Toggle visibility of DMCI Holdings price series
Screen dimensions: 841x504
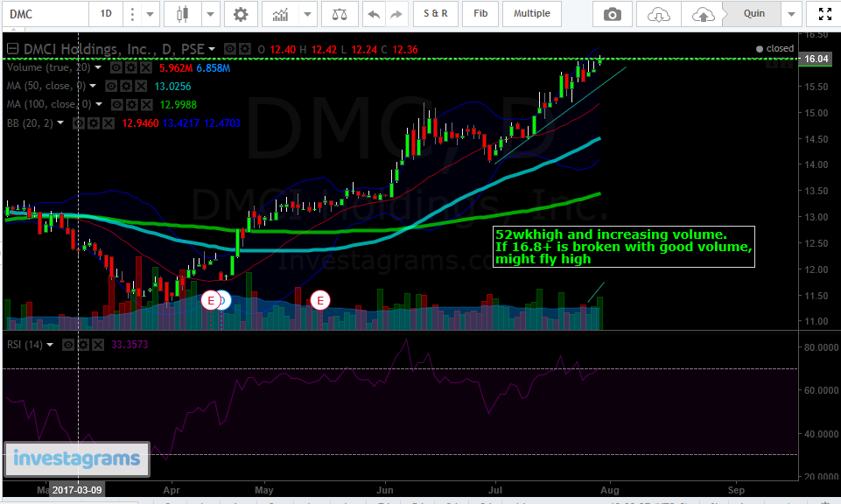click(x=229, y=49)
